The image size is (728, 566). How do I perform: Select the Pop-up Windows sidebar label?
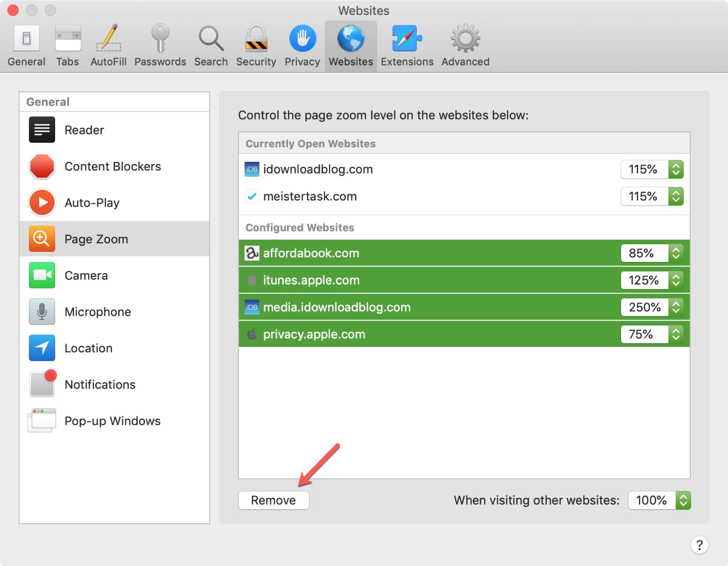112,421
